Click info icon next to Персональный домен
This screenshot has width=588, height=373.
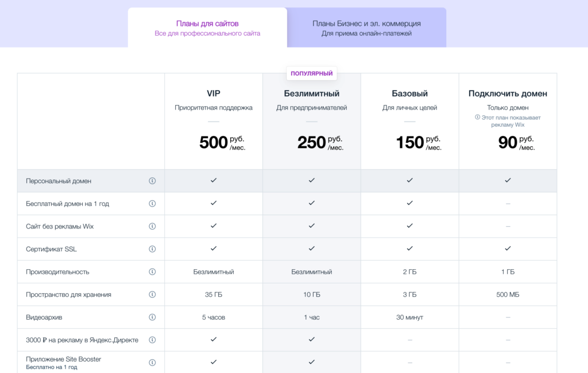point(152,181)
